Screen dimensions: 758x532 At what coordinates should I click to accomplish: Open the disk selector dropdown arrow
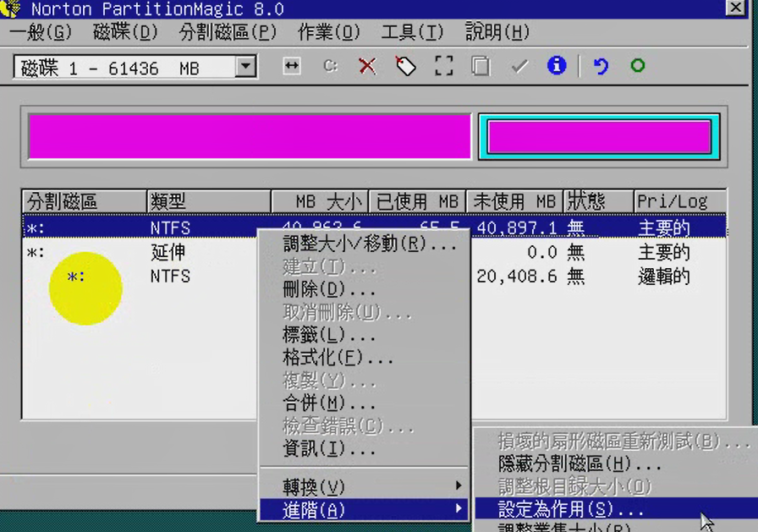(x=245, y=67)
